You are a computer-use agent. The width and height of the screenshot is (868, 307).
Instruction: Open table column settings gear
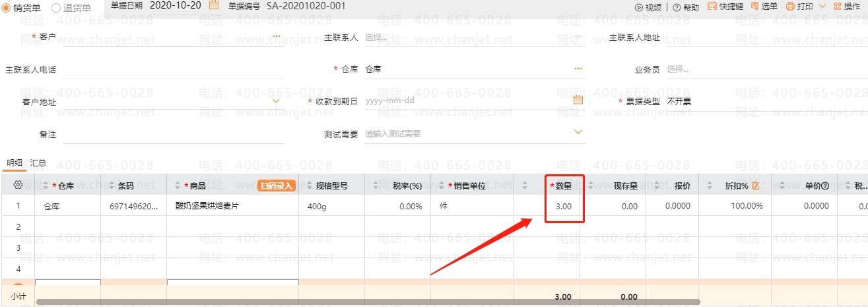(18, 186)
